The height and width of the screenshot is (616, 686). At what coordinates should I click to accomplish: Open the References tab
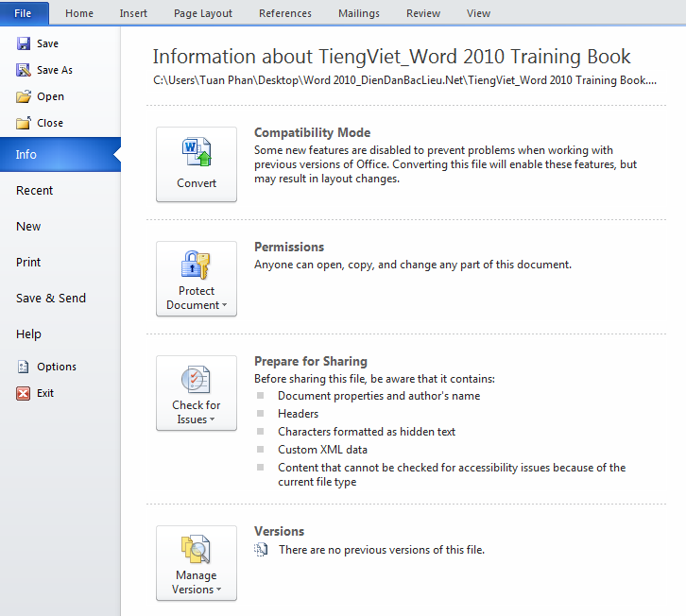pyautogui.click(x=285, y=13)
